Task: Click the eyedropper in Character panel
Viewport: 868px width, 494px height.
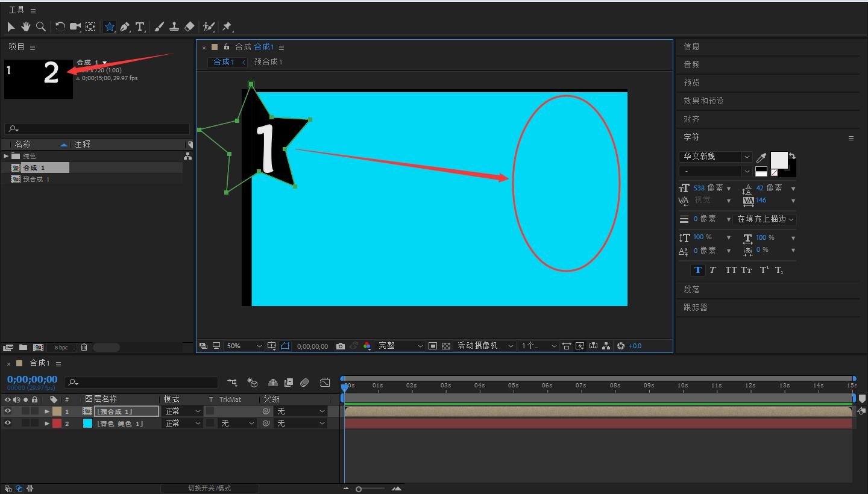Action: (x=761, y=158)
